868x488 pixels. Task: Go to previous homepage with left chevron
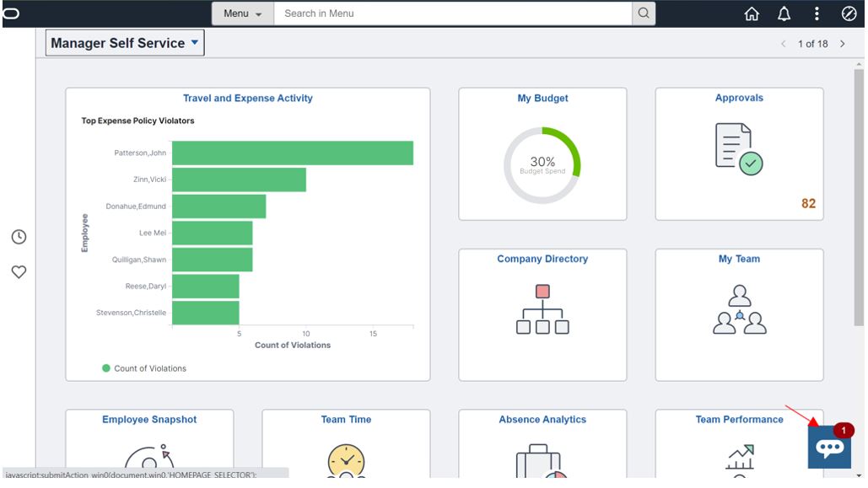[784, 44]
